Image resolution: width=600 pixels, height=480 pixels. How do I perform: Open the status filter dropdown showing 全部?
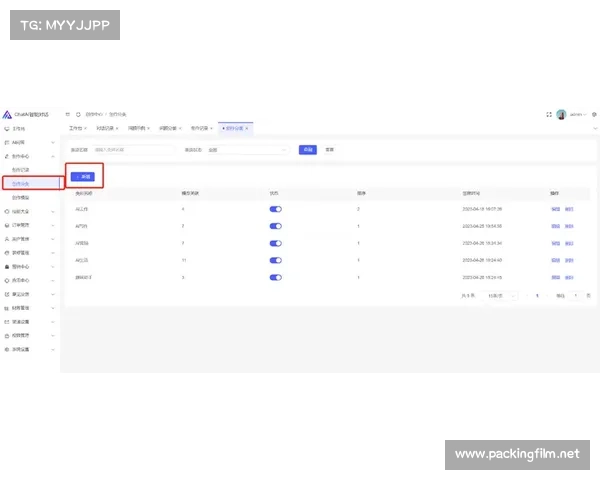[x=248, y=150]
